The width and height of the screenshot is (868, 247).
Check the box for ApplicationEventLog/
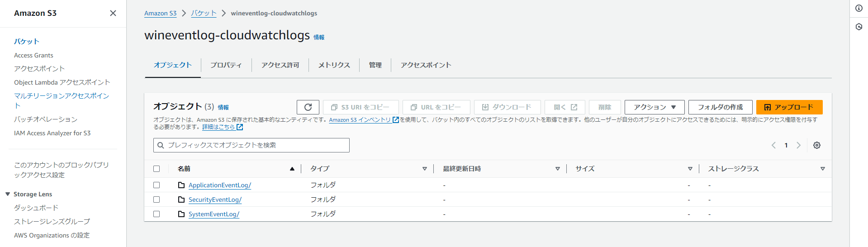(x=157, y=185)
